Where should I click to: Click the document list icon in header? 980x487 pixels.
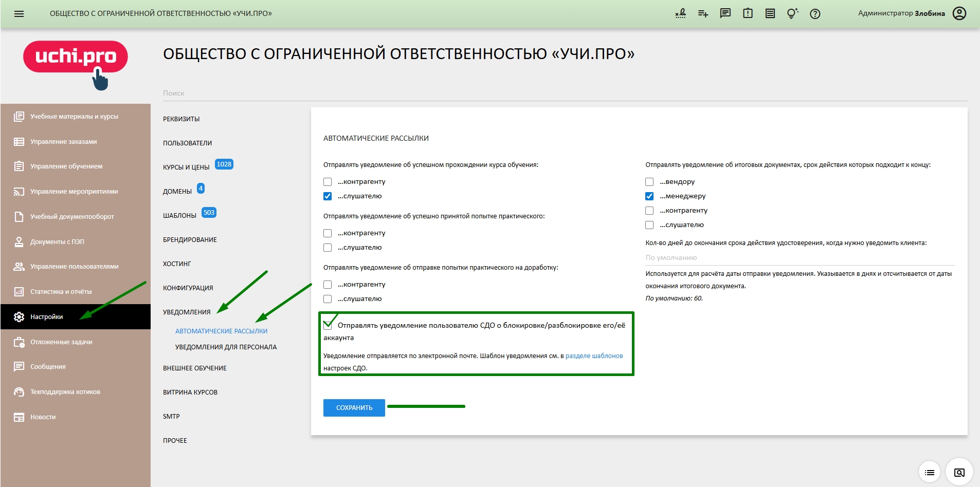pos(770,13)
